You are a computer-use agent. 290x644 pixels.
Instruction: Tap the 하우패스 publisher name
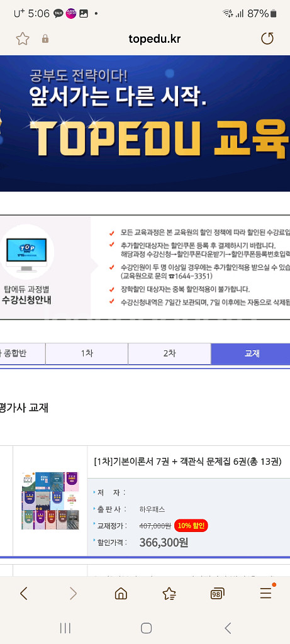[x=152, y=509]
